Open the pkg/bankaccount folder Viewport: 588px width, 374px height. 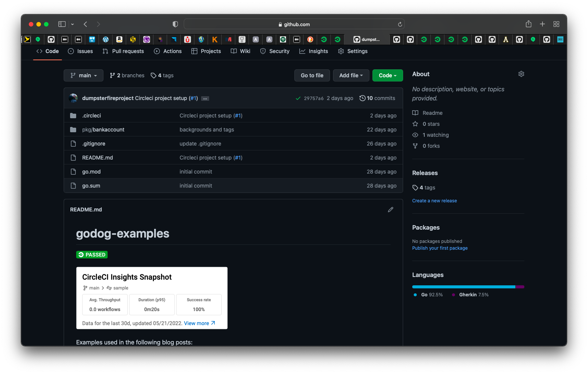click(x=103, y=130)
